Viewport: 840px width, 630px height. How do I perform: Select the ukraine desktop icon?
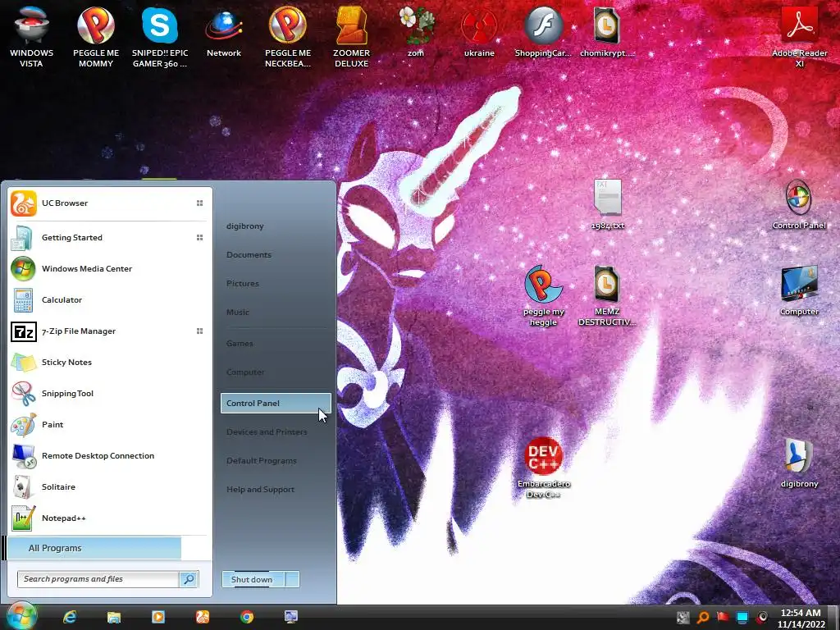479,32
